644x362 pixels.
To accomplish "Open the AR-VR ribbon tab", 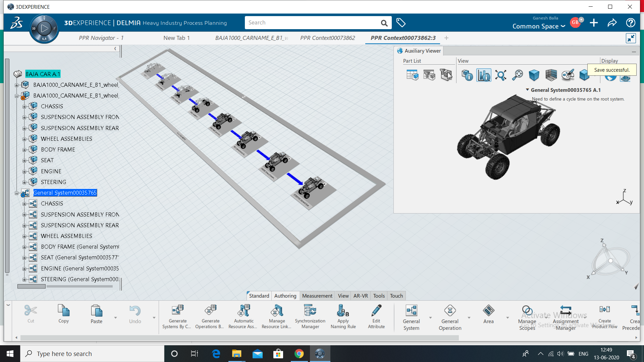I will point(361,296).
